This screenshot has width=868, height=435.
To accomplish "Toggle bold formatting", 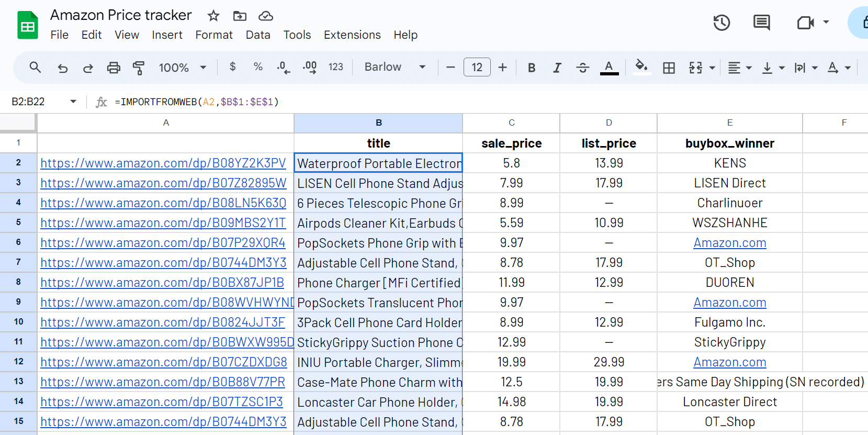I will pos(532,68).
